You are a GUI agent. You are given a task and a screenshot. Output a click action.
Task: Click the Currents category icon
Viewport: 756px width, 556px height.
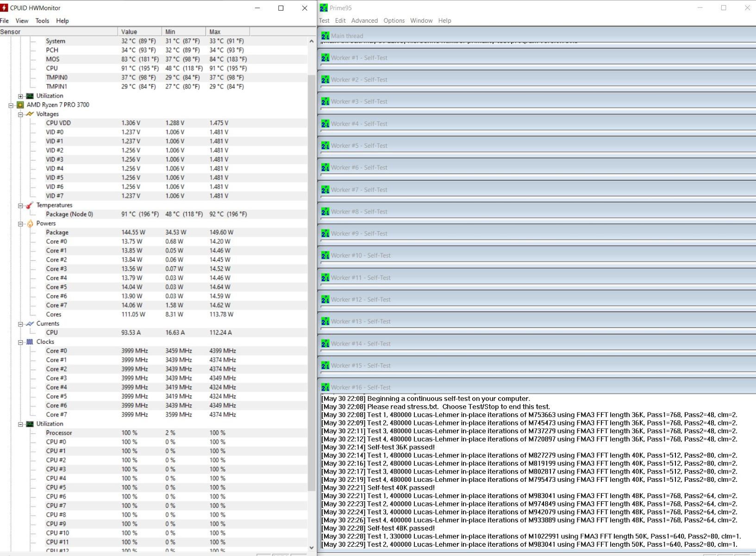(30, 323)
